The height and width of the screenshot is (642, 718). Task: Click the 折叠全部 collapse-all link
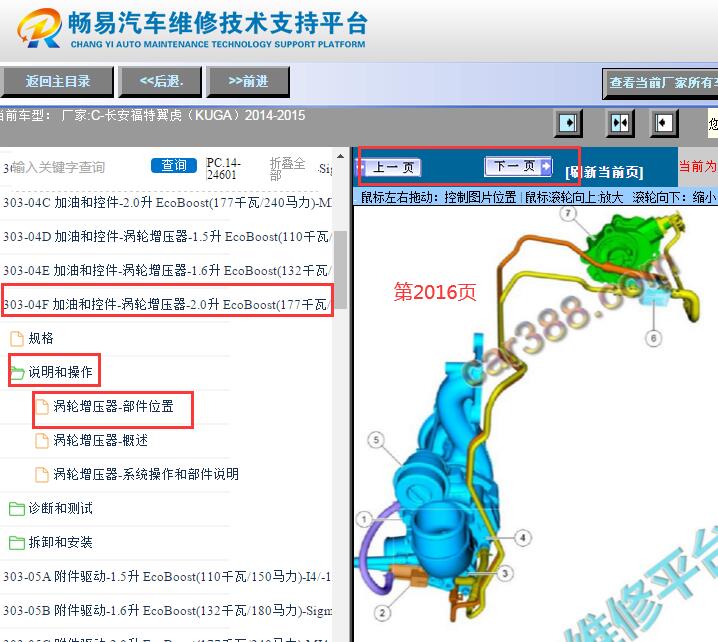tap(287, 169)
